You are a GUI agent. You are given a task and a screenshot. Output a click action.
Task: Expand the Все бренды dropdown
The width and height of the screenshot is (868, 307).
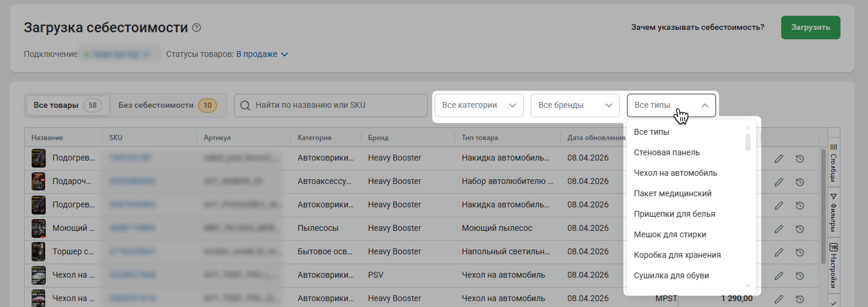click(574, 105)
